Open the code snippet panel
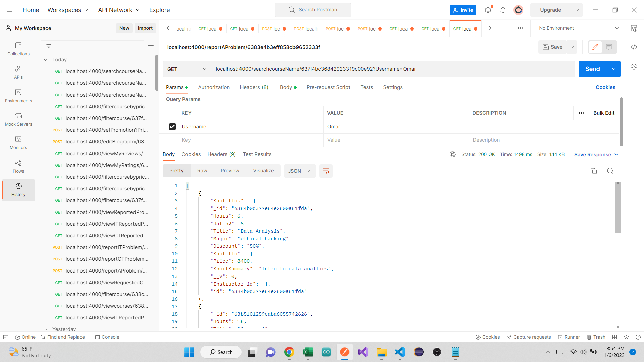Screen dimensions: 644x362 point(634,47)
